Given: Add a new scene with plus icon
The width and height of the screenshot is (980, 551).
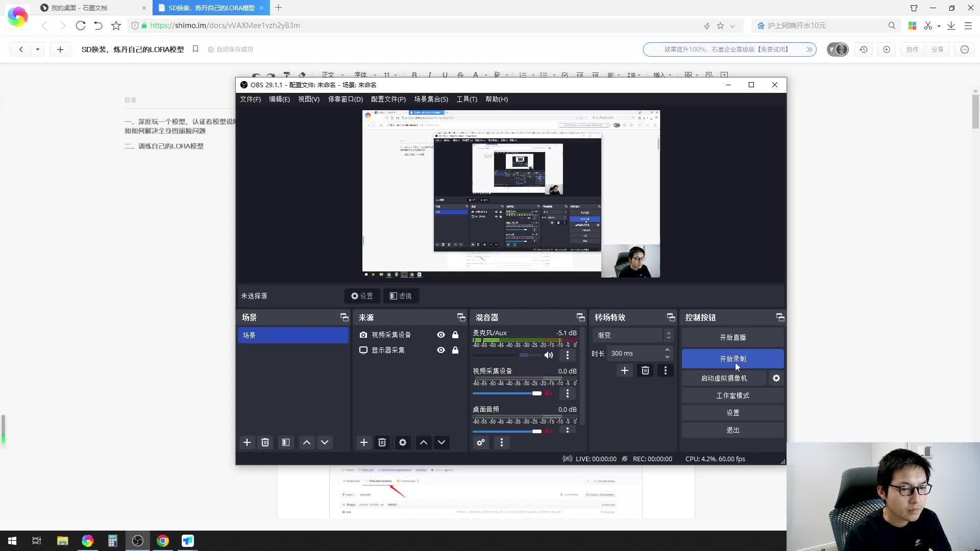Looking at the screenshot, I should 247,442.
